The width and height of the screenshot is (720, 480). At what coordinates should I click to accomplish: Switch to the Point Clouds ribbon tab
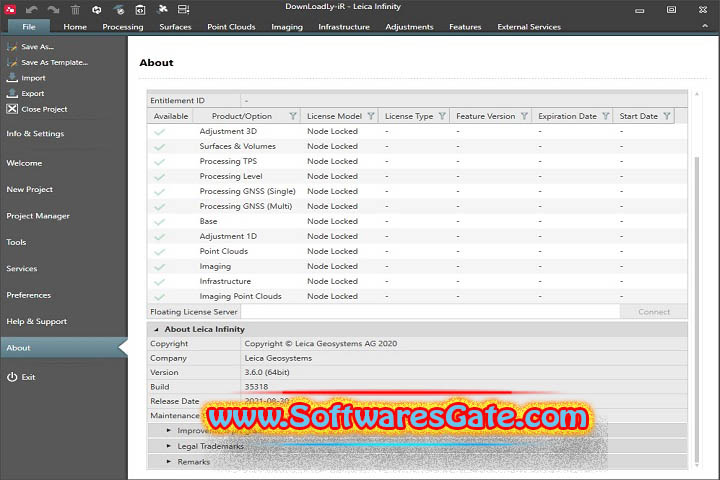coord(231,27)
